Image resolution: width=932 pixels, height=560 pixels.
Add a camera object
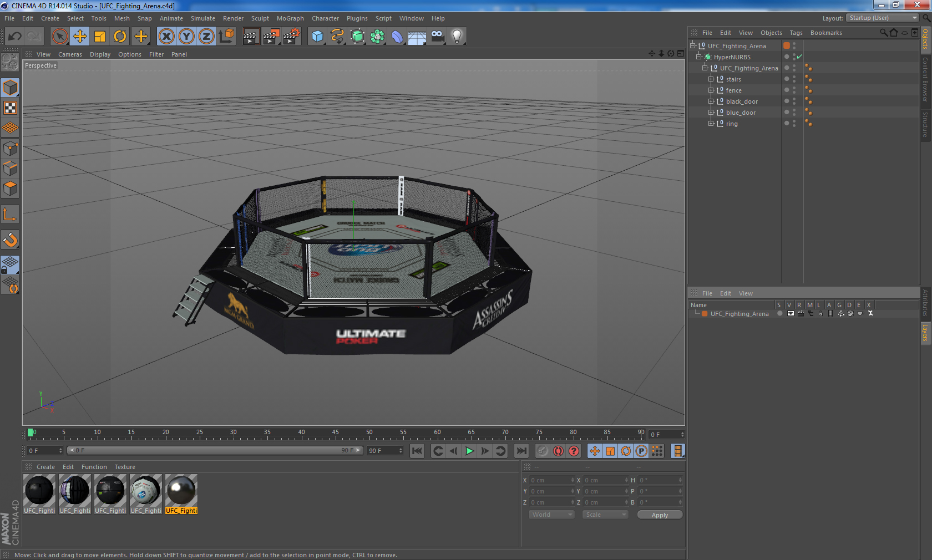coord(437,37)
